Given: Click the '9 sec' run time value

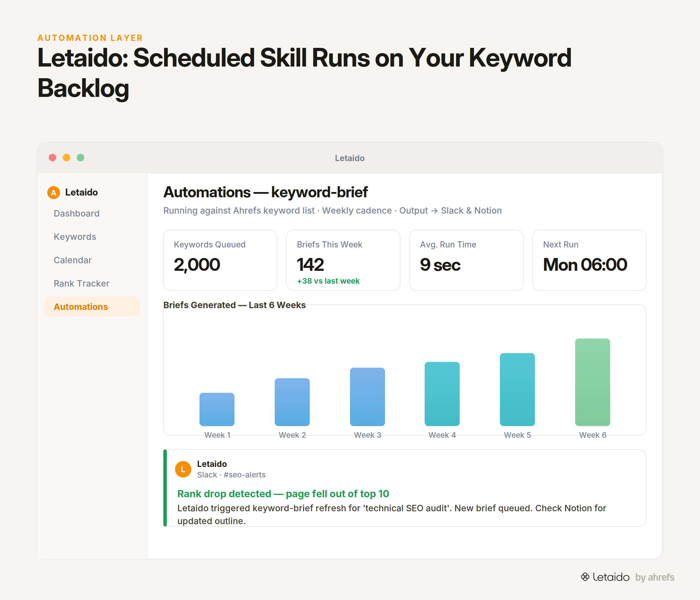Looking at the screenshot, I should point(440,264).
